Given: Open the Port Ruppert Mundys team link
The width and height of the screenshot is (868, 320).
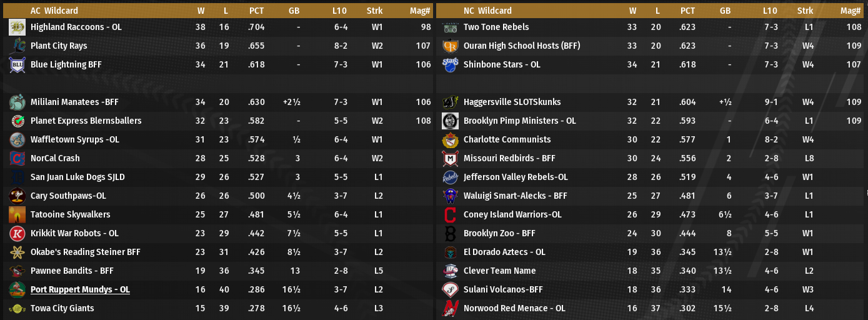Looking at the screenshot, I should click(80, 290).
